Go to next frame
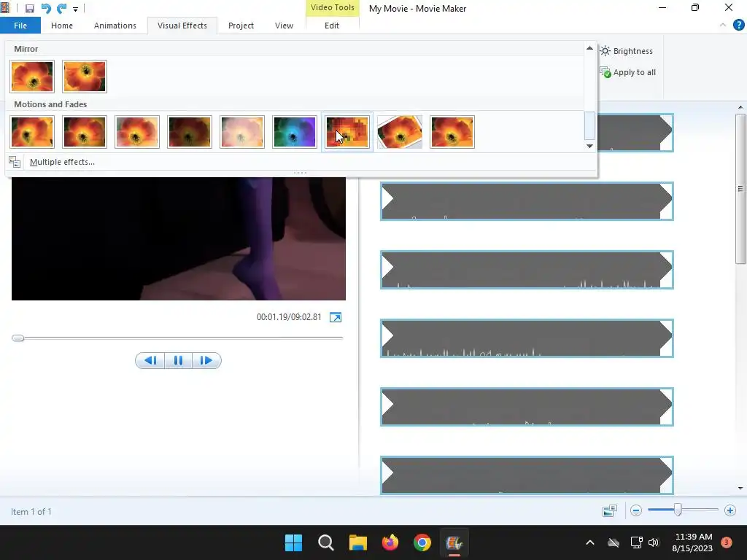Viewport: 747px width, 560px height. coord(206,360)
